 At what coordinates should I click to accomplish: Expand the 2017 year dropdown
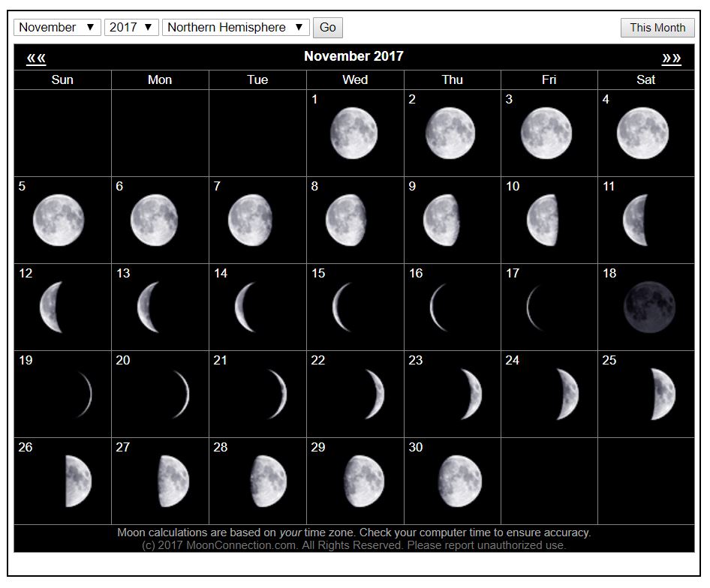(131, 28)
